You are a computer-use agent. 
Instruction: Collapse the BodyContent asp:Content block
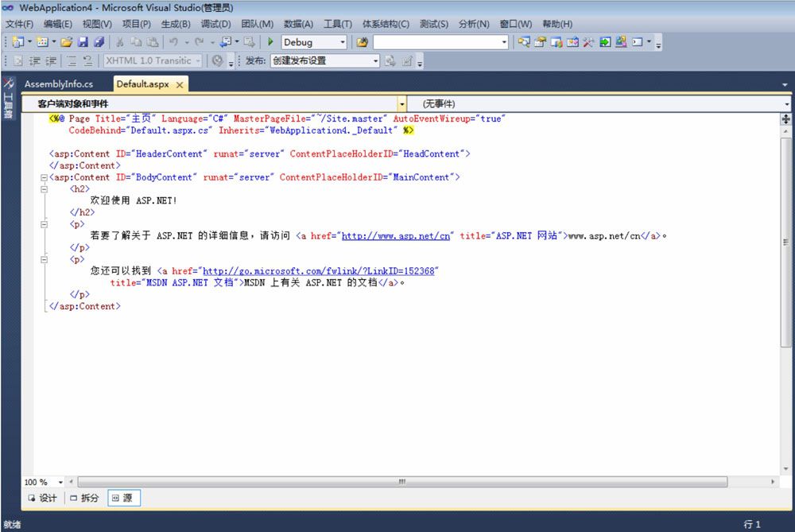[x=44, y=177]
